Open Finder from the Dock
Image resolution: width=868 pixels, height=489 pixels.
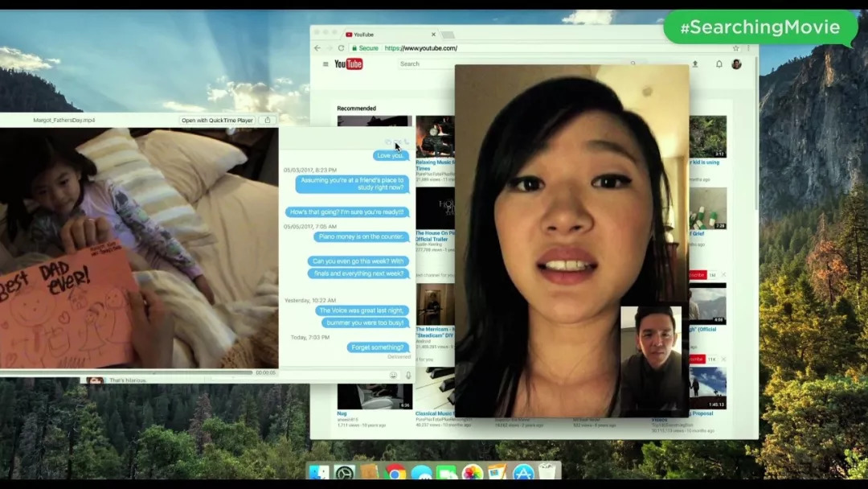[319, 473]
